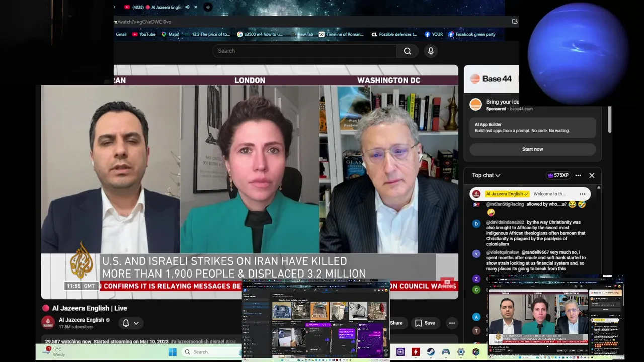Click the page scrollbar beside the ad

(x=609, y=120)
